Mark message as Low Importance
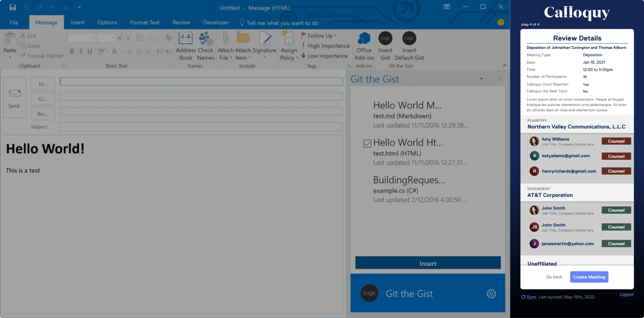644x318 pixels. pos(324,56)
